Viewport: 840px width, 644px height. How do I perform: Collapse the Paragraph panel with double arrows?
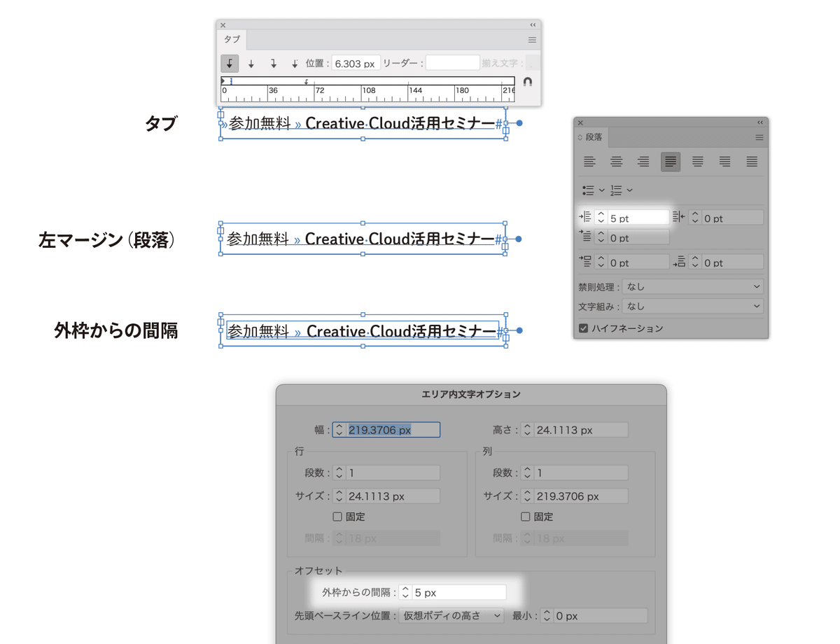760,122
